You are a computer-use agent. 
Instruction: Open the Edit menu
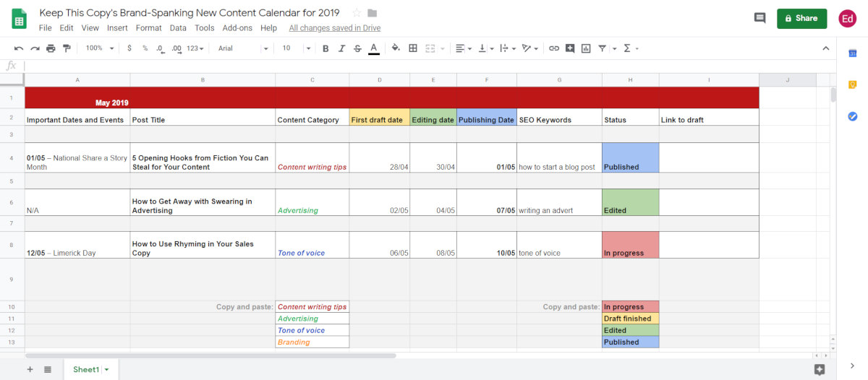[67, 28]
